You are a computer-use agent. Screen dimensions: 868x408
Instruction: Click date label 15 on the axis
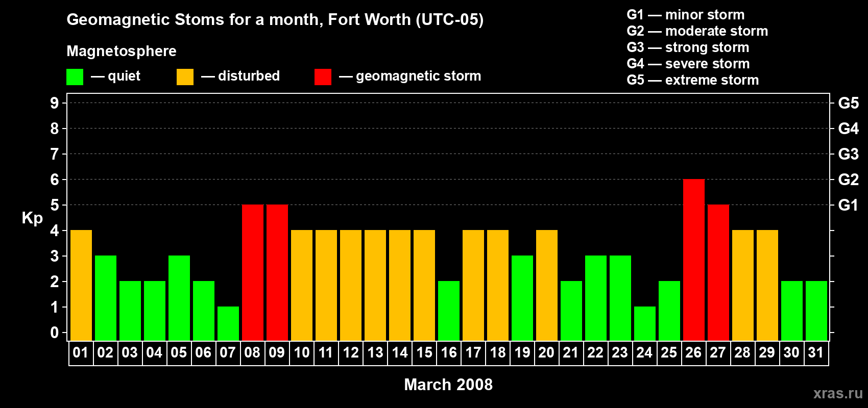424,353
